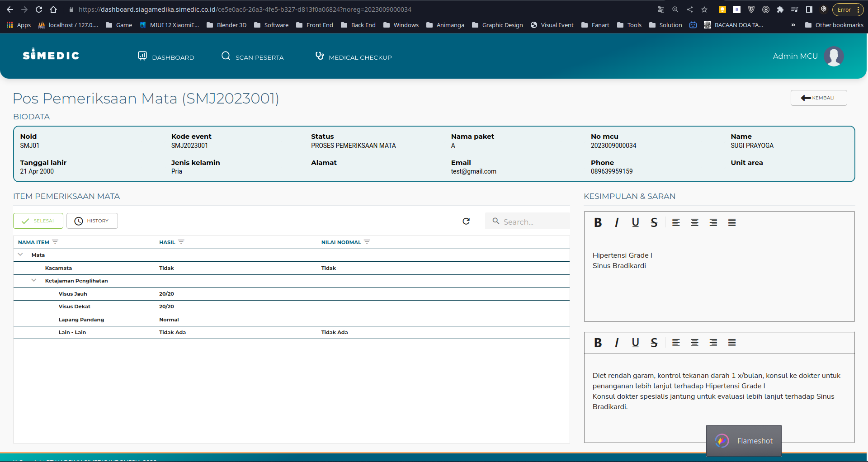Click the Admin MCU profile avatar

pyautogui.click(x=833, y=57)
